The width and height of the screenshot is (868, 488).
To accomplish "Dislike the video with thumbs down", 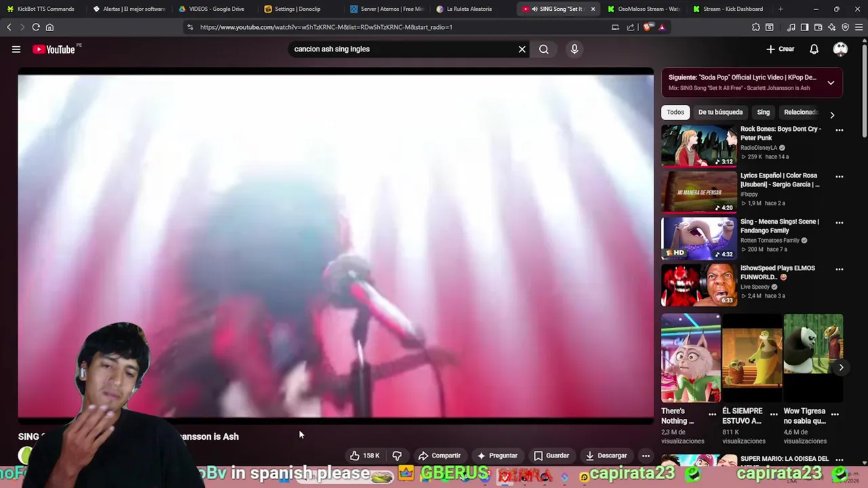I will 397,455.
